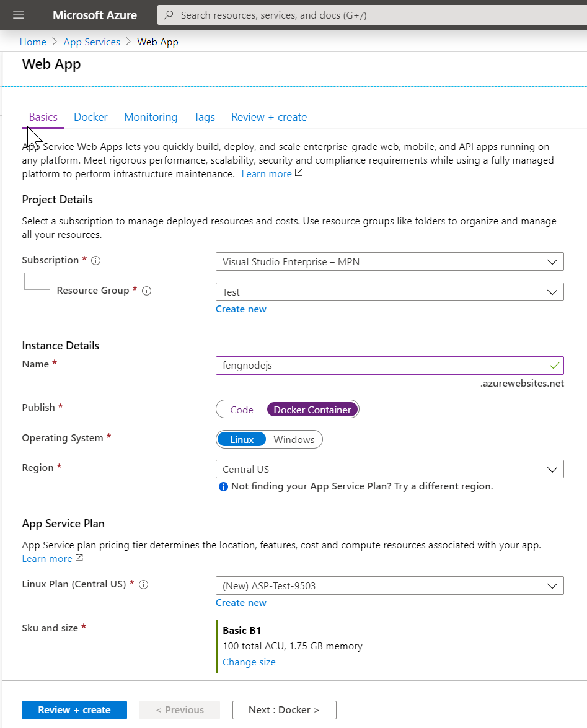The image size is (587, 728).
Task: Click the green checkmark in Name field
Action: click(554, 366)
